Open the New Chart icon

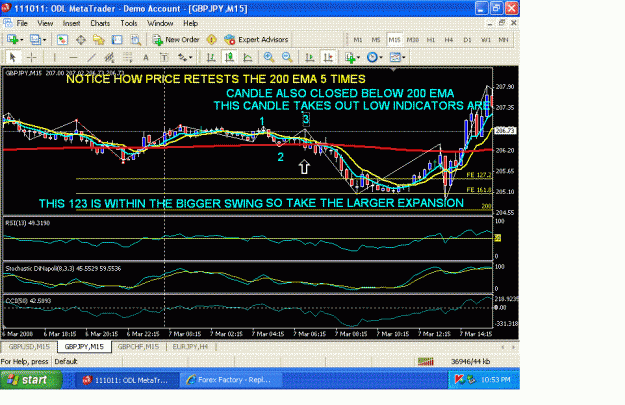(x=12, y=39)
